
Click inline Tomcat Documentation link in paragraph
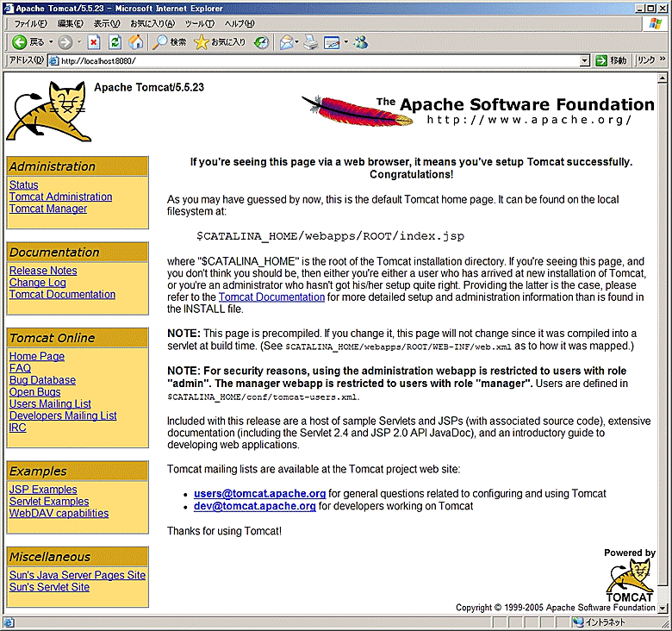tap(271, 297)
